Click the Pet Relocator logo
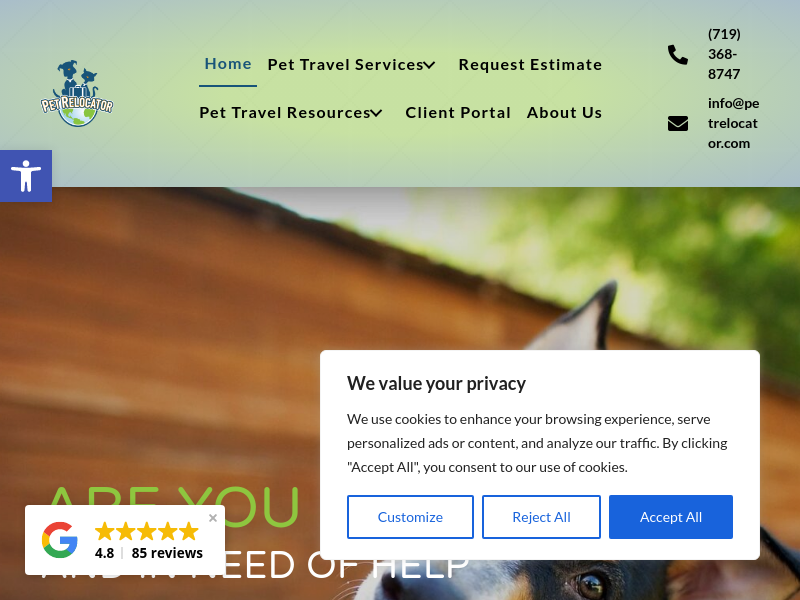The height and width of the screenshot is (600, 800). click(77, 93)
